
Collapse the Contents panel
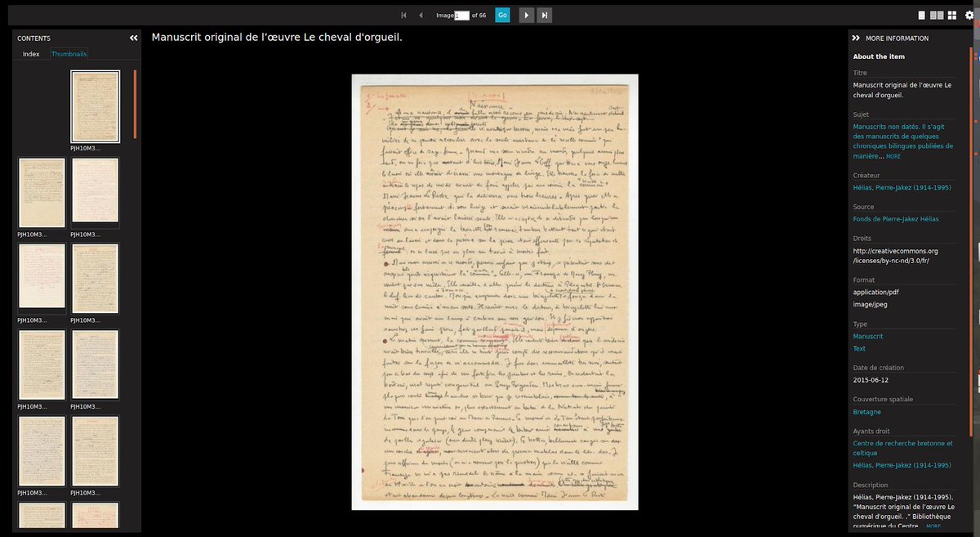tap(134, 38)
